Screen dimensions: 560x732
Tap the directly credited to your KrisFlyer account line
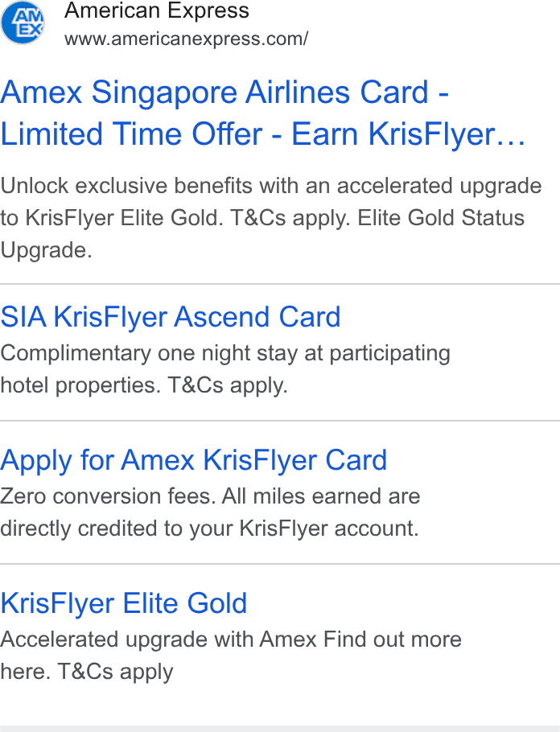pyautogui.click(x=209, y=528)
